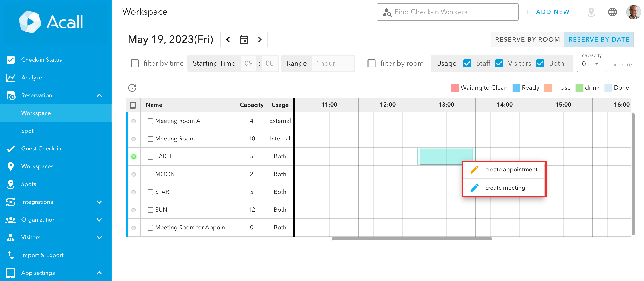Enable filter by room checkbox
The width and height of the screenshot is (644, 281).
371,63
